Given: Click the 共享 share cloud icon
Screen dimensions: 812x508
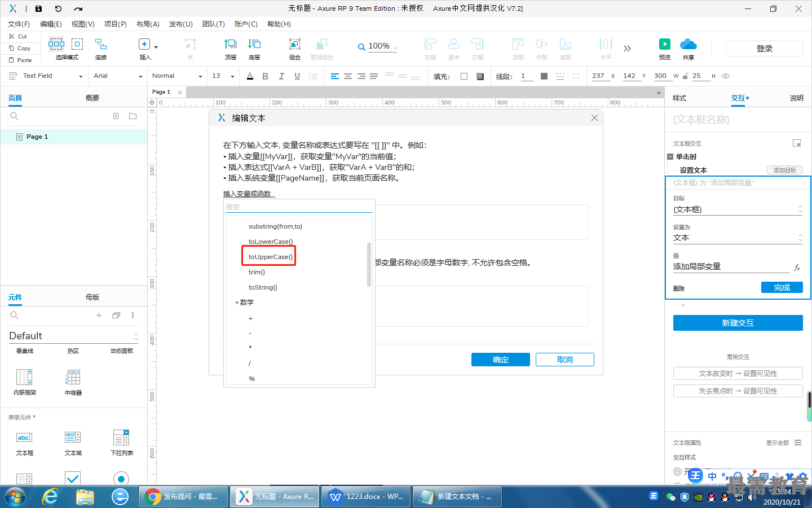Looking at the screenshot, I should click(689, 44).
